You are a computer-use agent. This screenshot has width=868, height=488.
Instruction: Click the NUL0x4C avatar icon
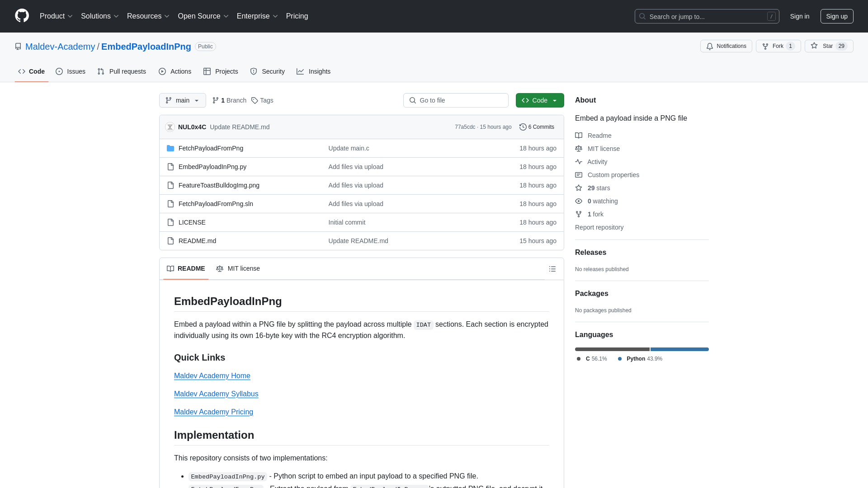[170, 127]
